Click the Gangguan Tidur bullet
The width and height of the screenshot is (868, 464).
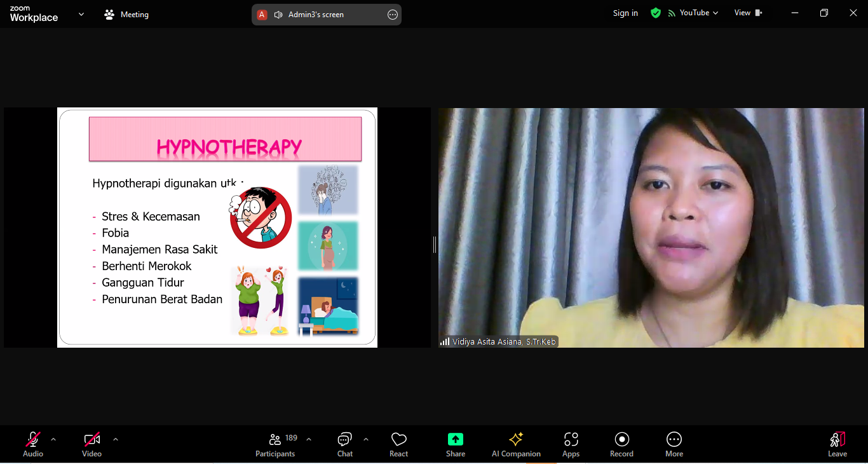(x=143, y=283)
